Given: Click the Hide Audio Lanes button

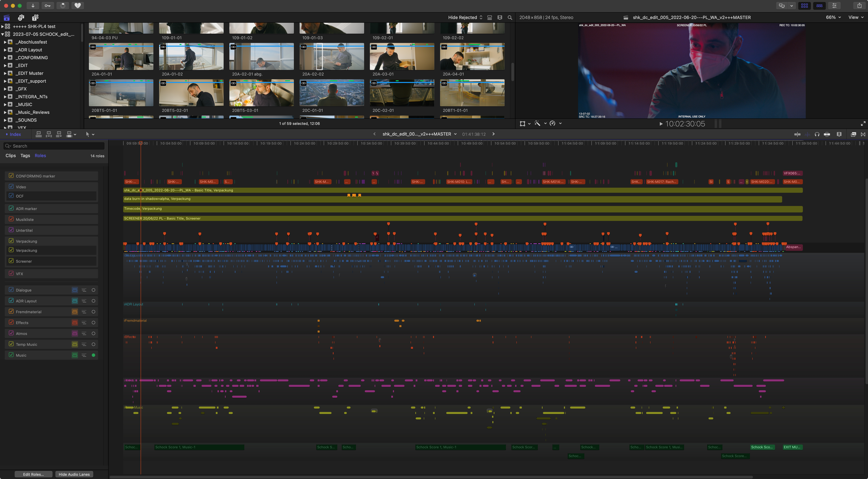Looking at the screenshot, I should [74, 474].
